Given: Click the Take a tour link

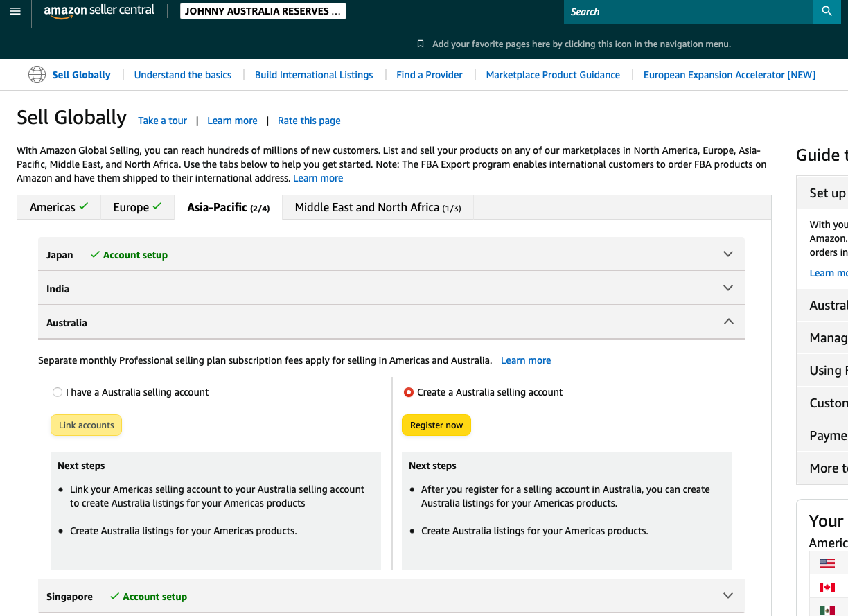Looking at the screenshot, I should 163,121.
